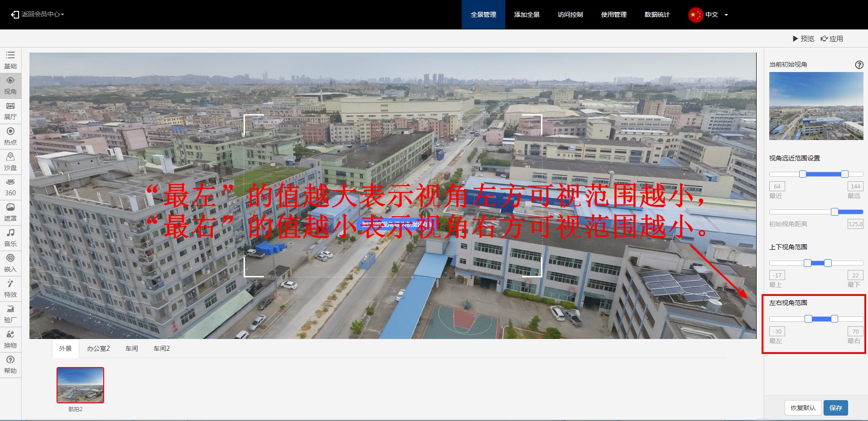Select the 沙盘 sand table icon
The height and width of the screenshot is (421, 868).
10,161
